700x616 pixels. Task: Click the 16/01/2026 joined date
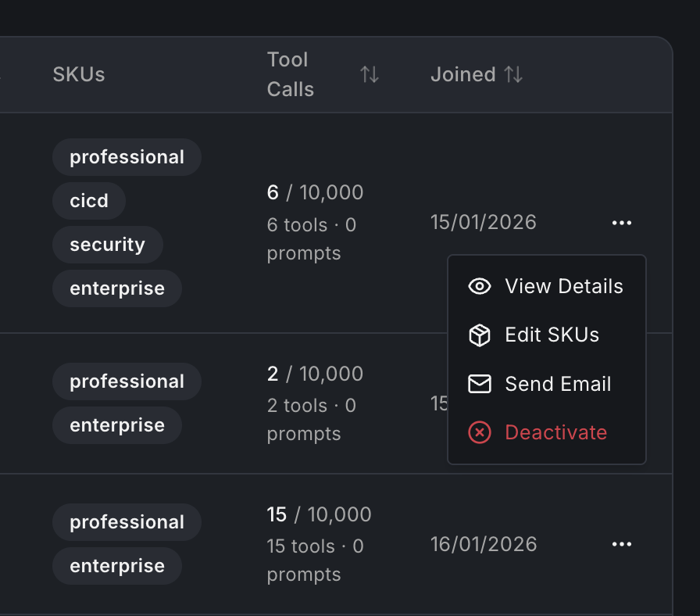pyautogui.click(x=484, y=544)
